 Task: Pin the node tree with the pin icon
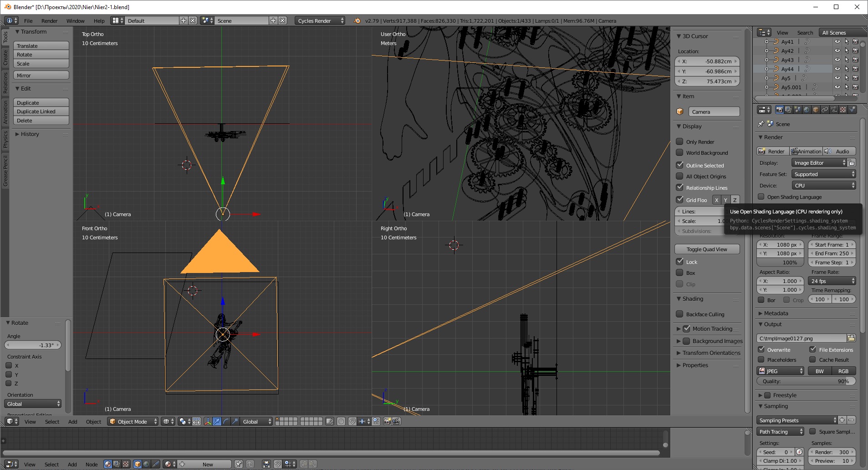coord(238,464)
